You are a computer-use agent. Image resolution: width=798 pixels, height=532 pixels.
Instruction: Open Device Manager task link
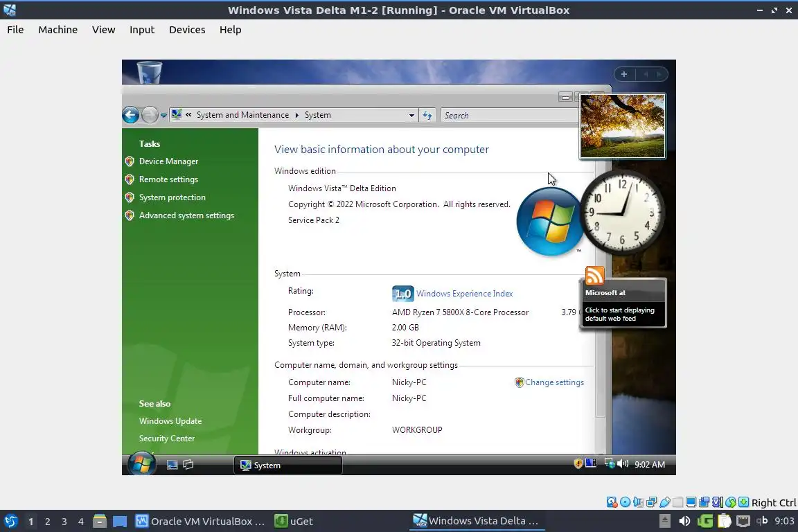point(168,161)
